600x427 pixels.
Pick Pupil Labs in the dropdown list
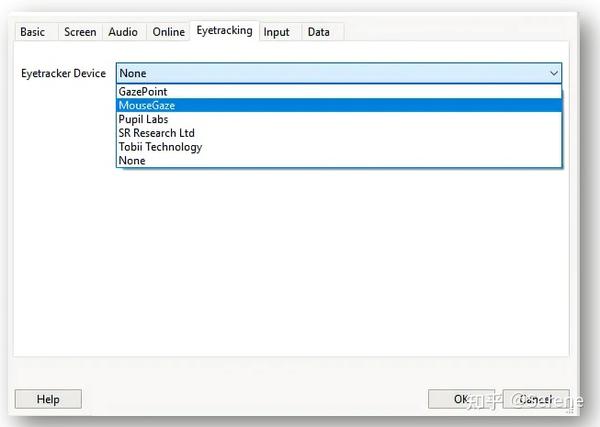[x=339, y=119]
